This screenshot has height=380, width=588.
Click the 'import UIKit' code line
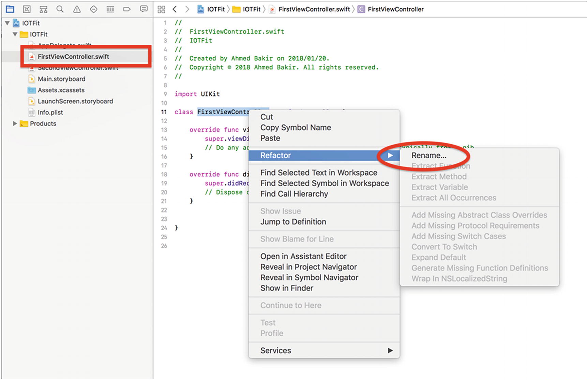pos(197,94)
